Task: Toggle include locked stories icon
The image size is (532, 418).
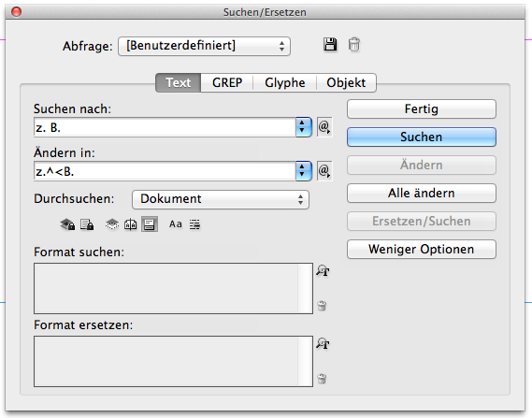Action: click(87, 224)
